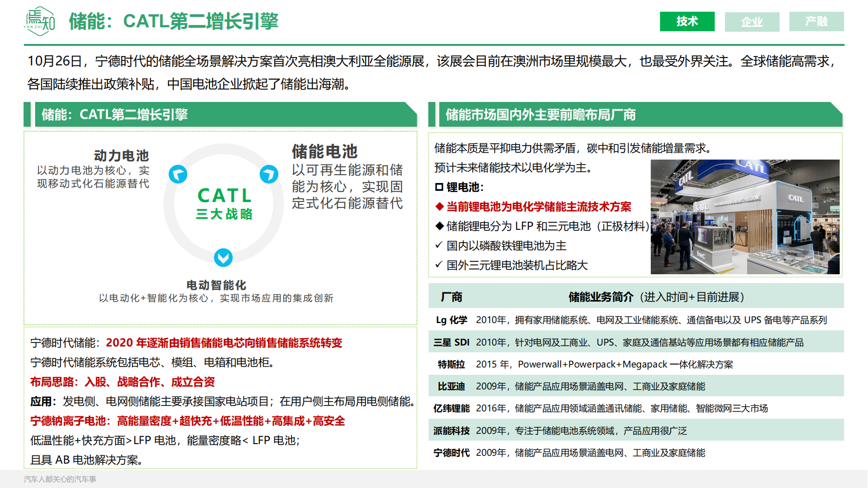This screenshot has width=868, height=488.
Task: Click the CATL 三大战略 center text
Action: pyautogui.click(x=225, y=203)
